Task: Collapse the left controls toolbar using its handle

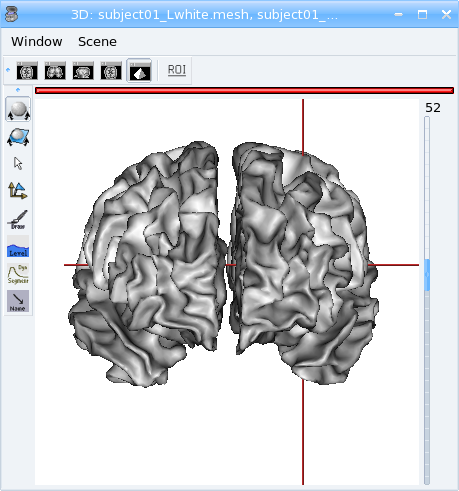Action: pos(18,90)
